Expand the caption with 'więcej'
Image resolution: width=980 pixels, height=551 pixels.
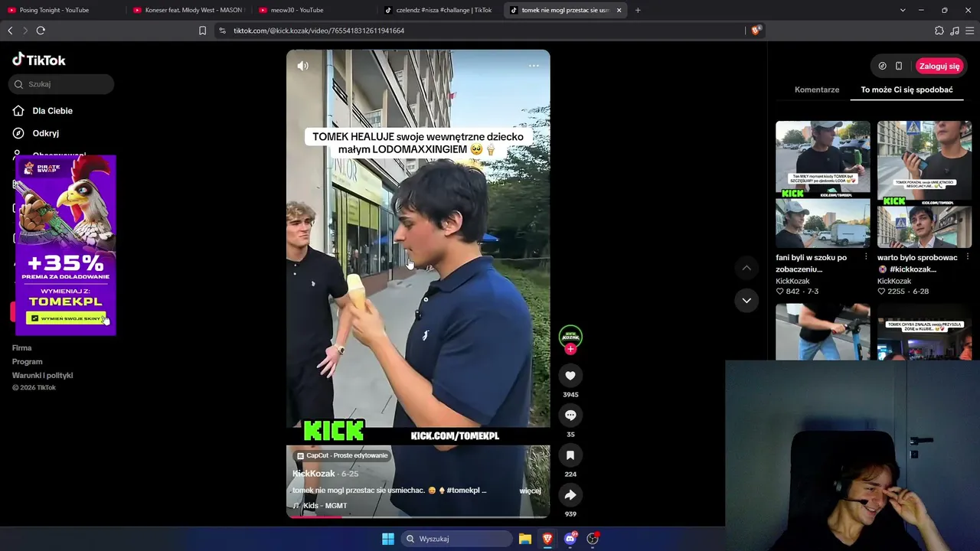[530, 491]
